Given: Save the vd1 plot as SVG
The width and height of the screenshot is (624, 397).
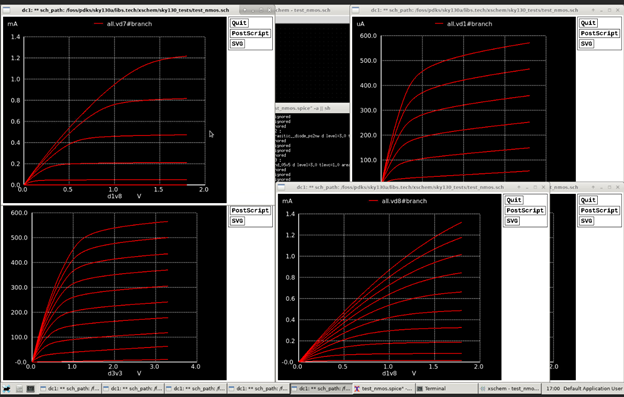Looking at the screenshot, I should tap(586, 44).
